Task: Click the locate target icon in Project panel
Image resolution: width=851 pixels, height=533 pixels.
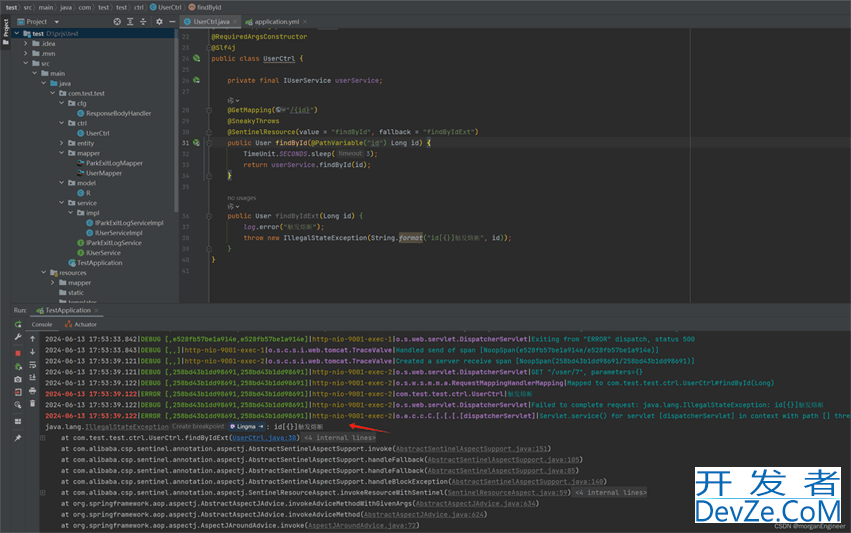Action: tap(117, 22)
